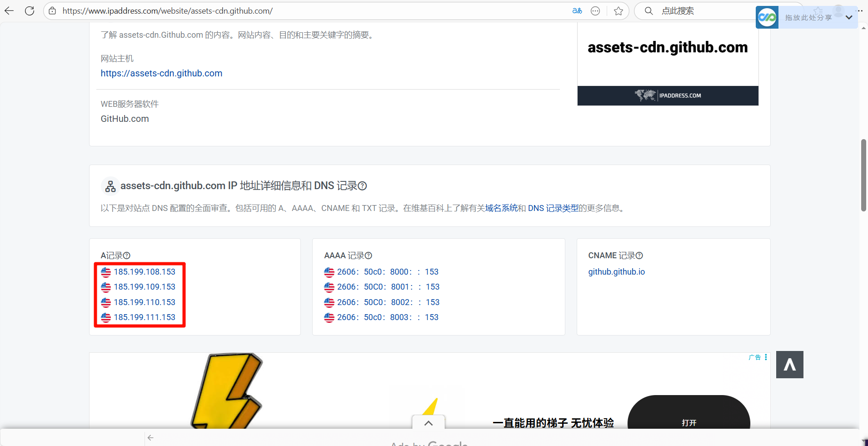Click the lightning bolt ad image
This screenshot has height=446, width=868.
point(227,391)
